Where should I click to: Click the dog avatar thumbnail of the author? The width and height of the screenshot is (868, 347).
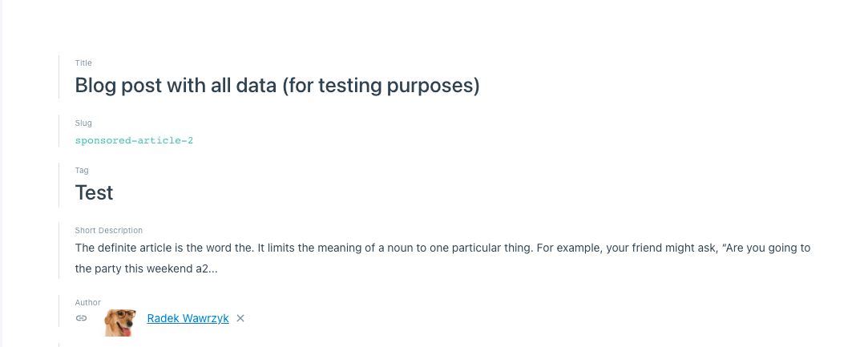click(x=120, y=321)
